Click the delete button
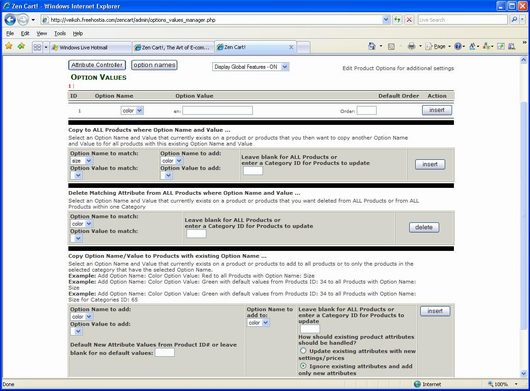 424,227
